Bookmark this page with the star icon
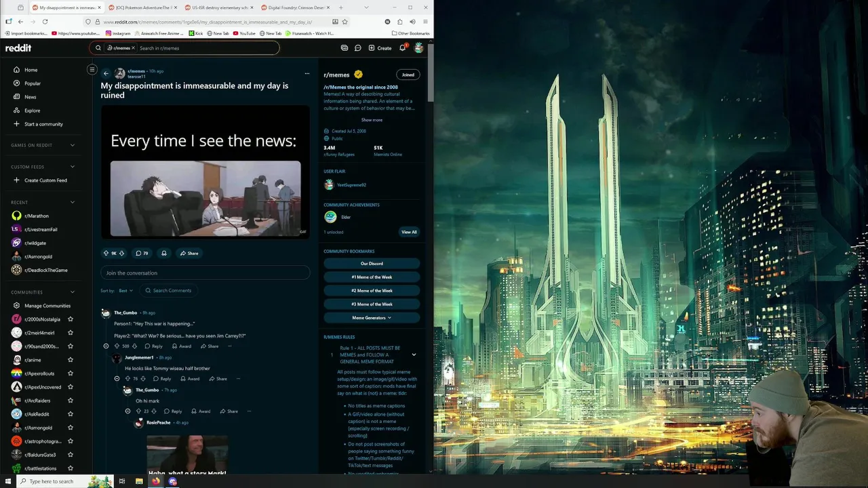Screen dimensions: 868x488 [x=344, y=22]
